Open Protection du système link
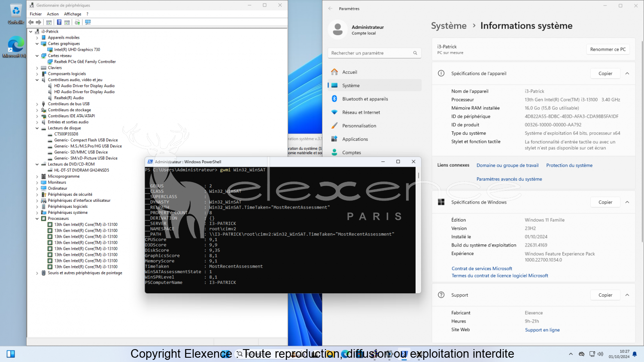 coord(569,165)
